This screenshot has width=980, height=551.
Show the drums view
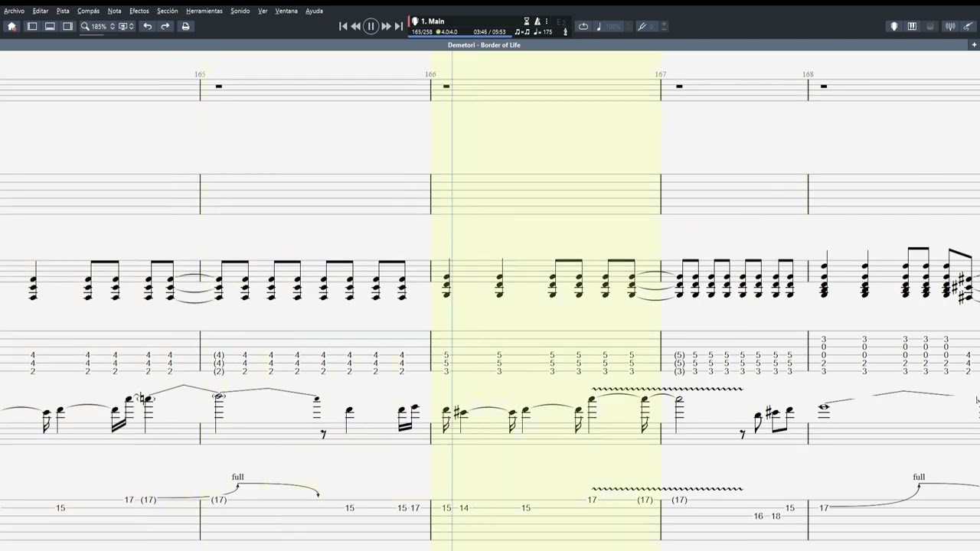[930, 26]
